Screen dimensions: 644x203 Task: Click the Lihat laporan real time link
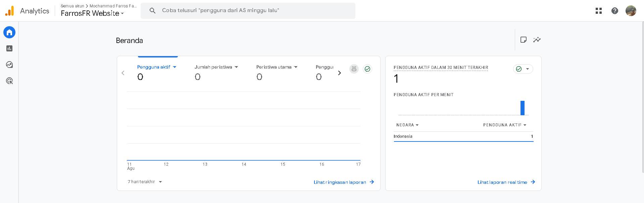coord(502,182)
